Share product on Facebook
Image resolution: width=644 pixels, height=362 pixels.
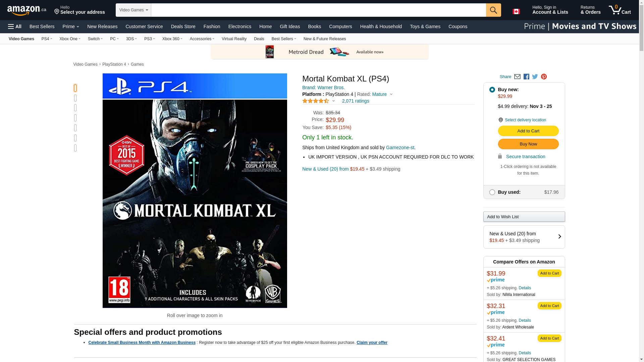(526, 77)
